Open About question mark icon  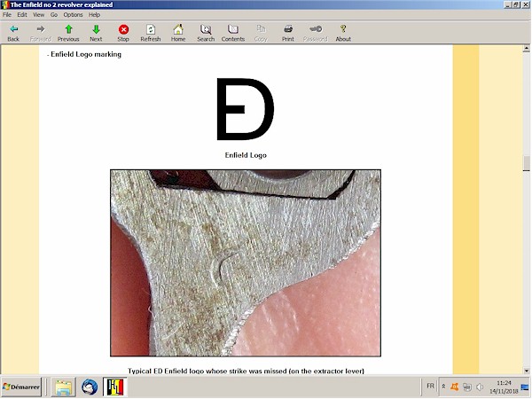[x=343, y=29]
